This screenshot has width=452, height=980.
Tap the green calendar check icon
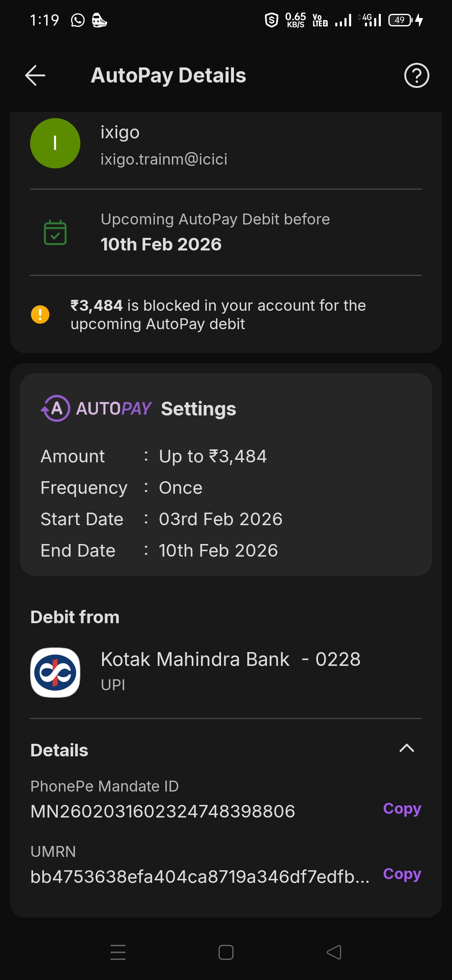[x=55, y=232]
